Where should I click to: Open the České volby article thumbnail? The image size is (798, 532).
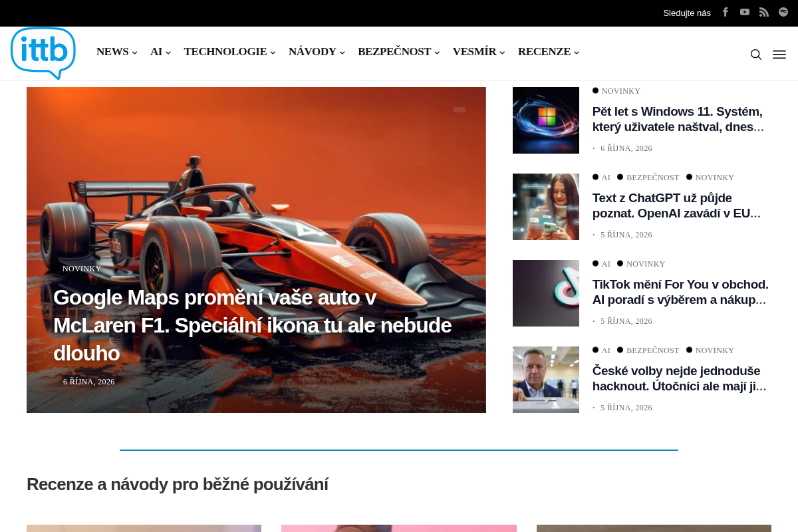coord(546,380)
